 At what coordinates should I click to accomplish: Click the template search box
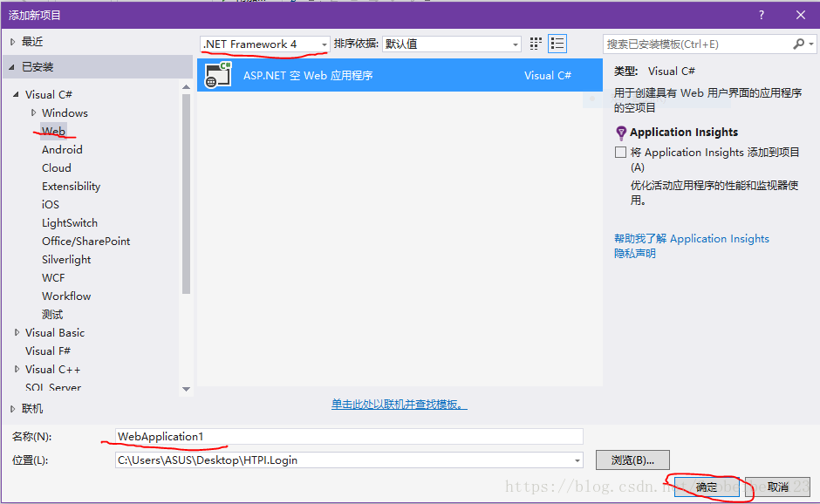pyautogui.click(x=697, y=44)
